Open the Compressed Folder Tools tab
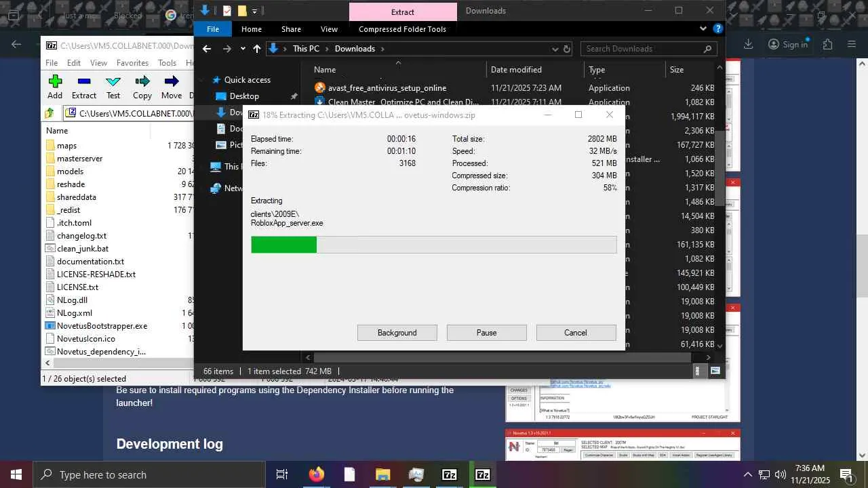The image size is (868, 488). coord(402,29)
